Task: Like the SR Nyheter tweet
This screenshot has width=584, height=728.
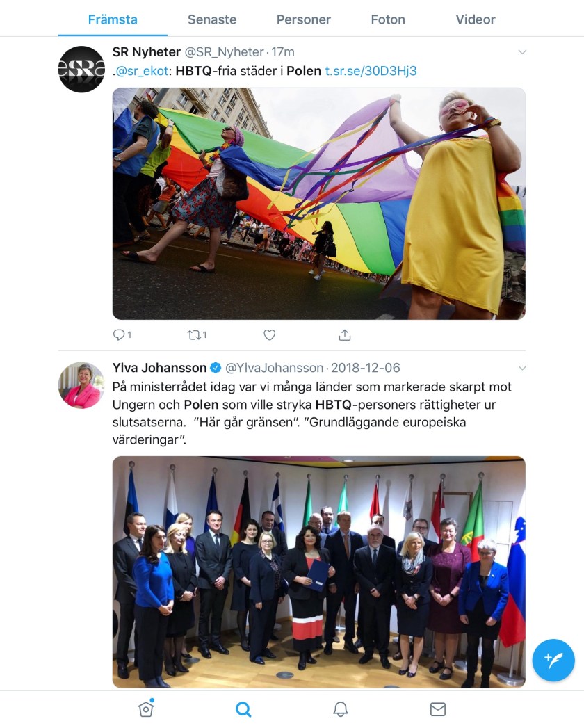Action: coord(269,334)
